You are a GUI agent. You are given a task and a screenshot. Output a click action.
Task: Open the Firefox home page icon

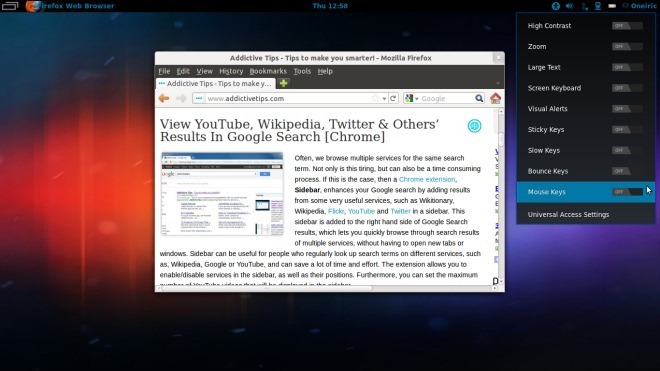[495, 98]
